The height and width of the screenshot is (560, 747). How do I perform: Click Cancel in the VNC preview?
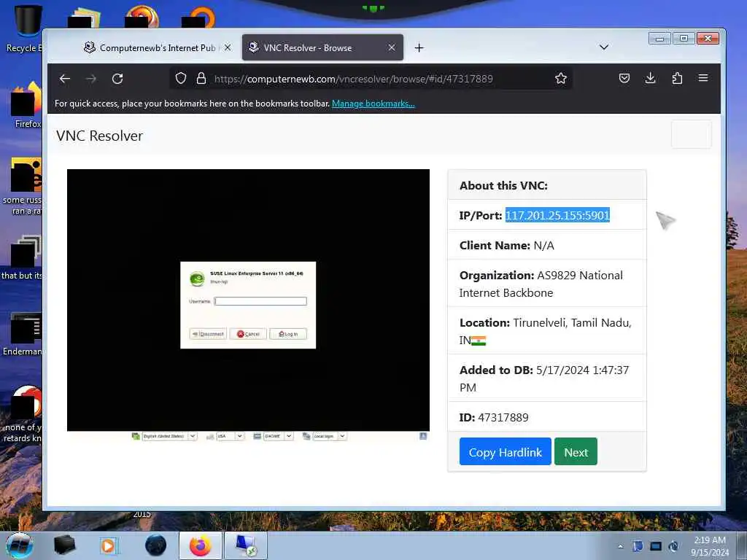(248, 334)
